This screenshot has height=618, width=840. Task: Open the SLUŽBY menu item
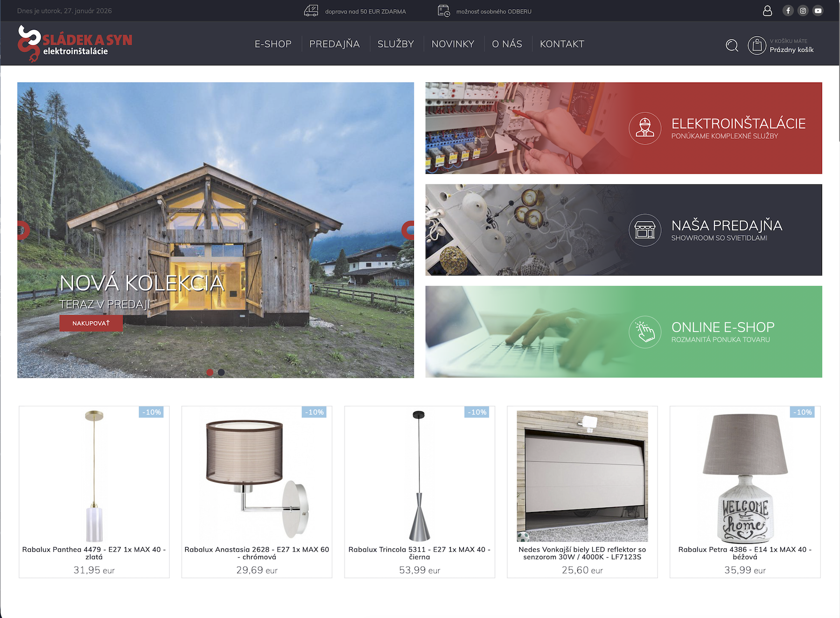coord(395,44)
